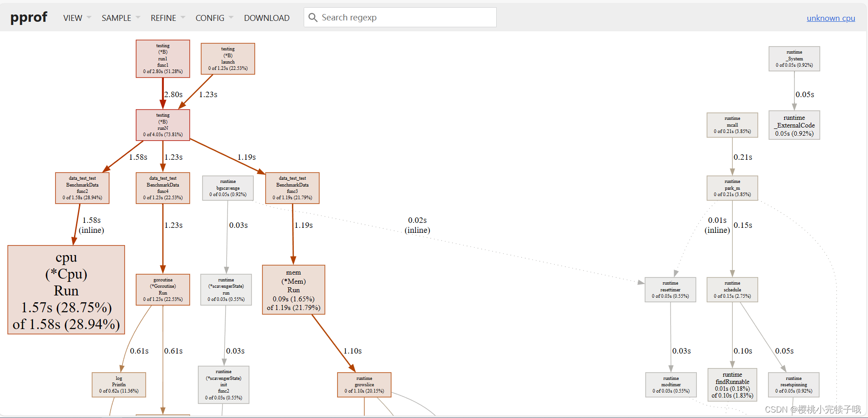Click the 1.19s edge label below runN
This screenshot has width=868, height=418.
[247, 157]
